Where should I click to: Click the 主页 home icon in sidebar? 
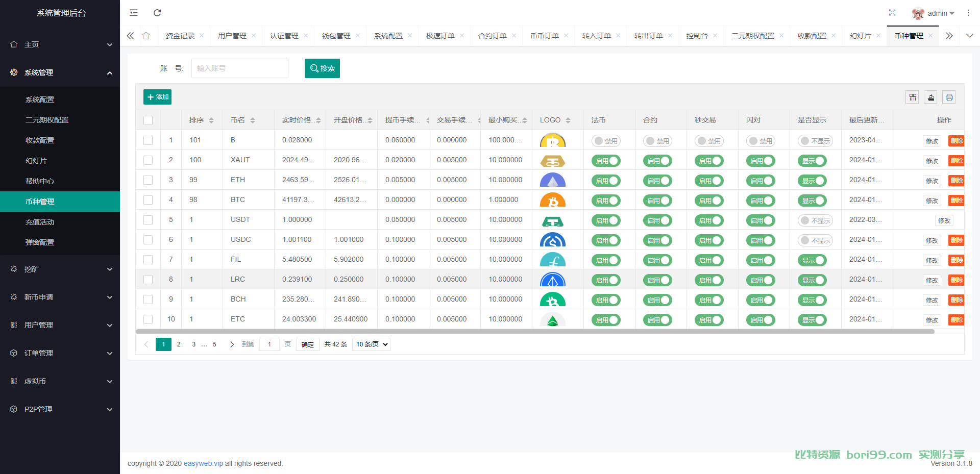(14, 44)
